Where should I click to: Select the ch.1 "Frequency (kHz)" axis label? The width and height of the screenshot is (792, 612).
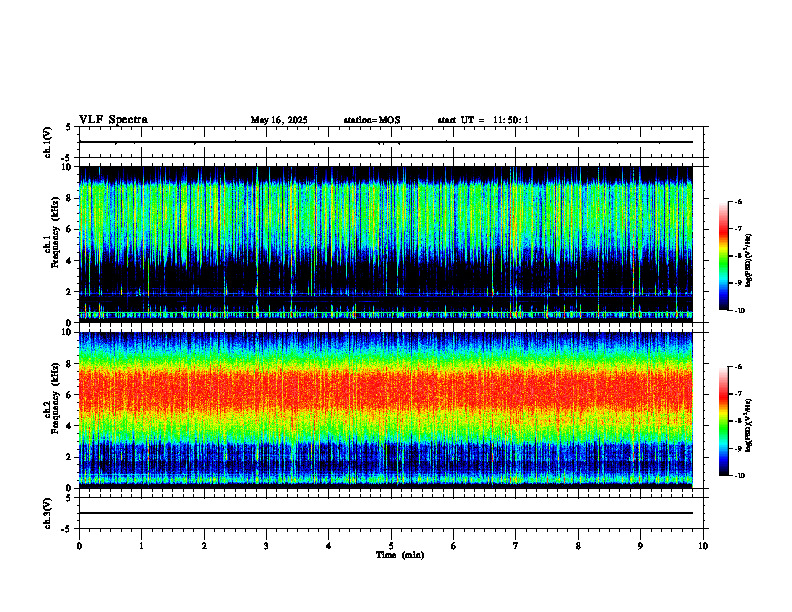55,230
